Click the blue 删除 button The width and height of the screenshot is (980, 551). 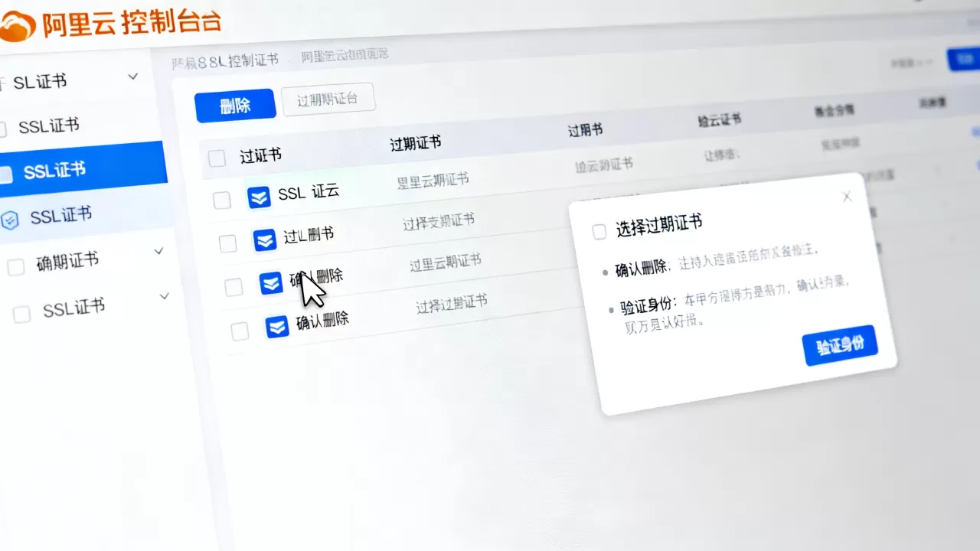[235, 106]
